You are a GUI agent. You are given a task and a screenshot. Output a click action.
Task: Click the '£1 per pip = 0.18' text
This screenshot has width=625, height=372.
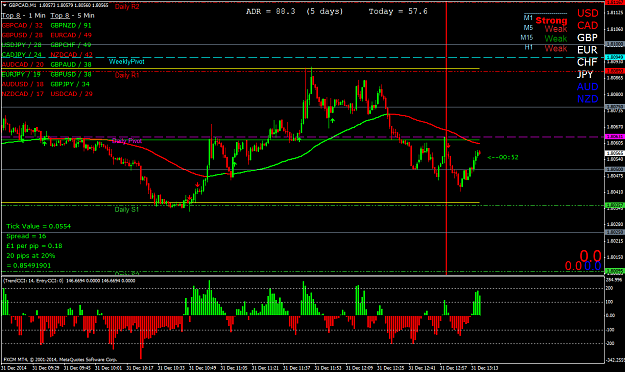[34, 246]
